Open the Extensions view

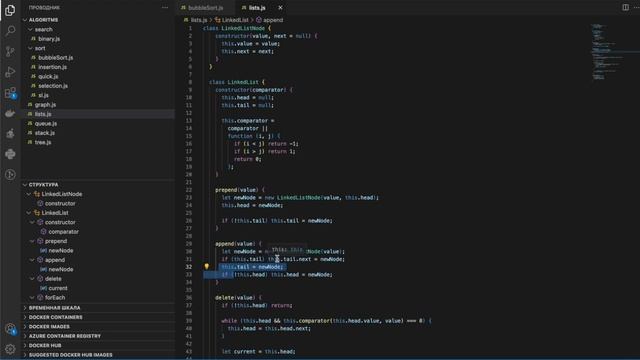[x=10, y=93]
